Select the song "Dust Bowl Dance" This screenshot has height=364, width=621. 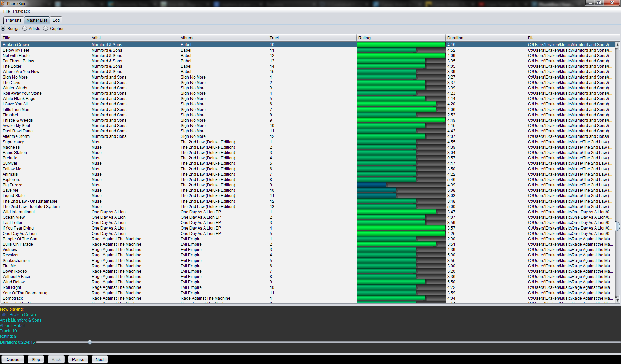click(19, 131)
